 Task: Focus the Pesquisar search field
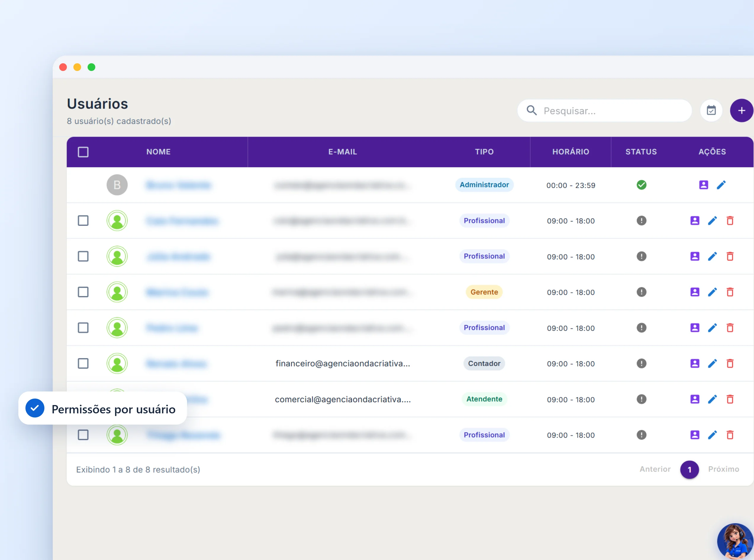click(605, 111)
